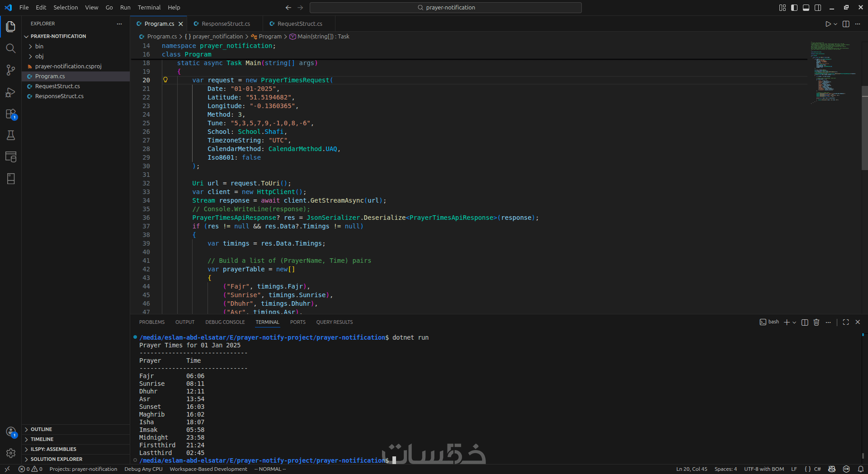Kill the terminal with trash icon
The height and width of the screenshot is (474, 868).
pos(816,322)
